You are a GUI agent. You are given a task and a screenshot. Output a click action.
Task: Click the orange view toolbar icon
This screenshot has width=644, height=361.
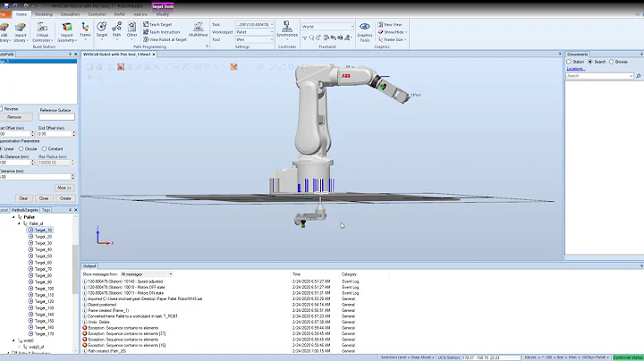(x=233, y=67)
